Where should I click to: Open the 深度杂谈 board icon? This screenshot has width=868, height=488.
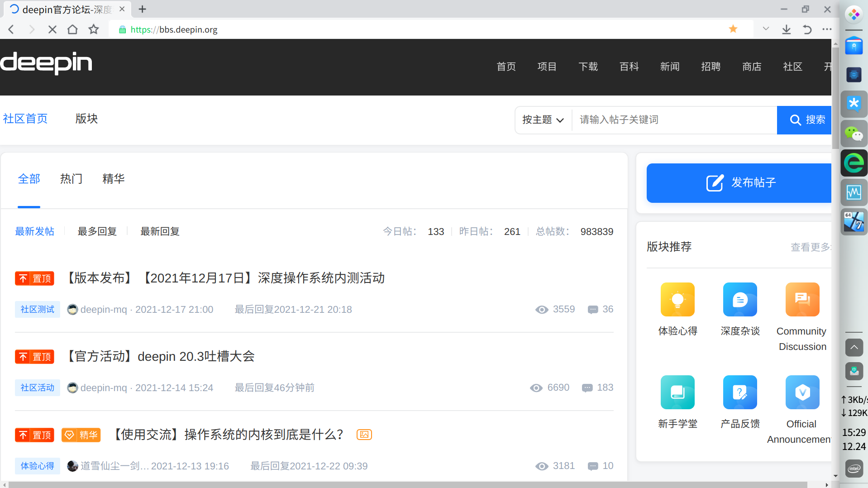point(740,299)
